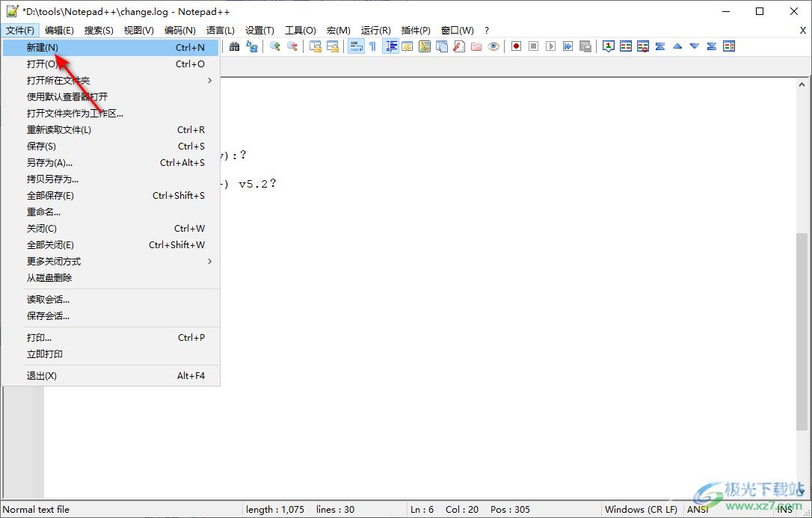812x518 pixels.
Task: Click the macro Playback button
Action: [550, 46]
